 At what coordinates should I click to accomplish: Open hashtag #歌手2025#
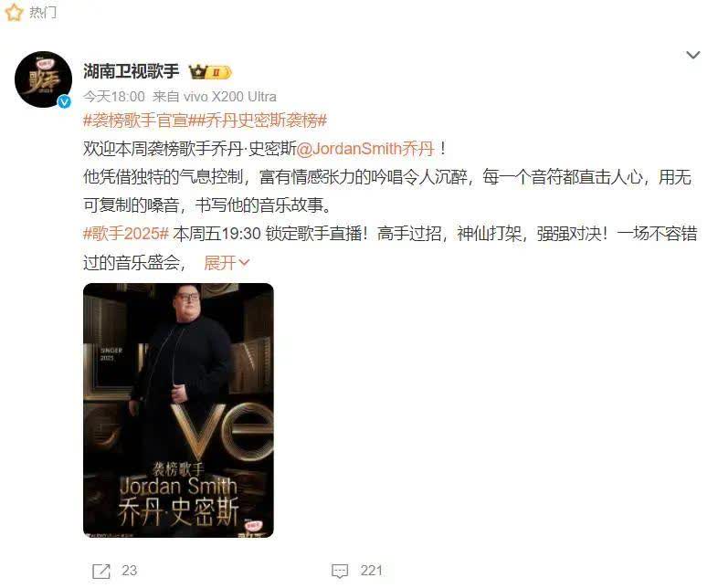(126, 234)
